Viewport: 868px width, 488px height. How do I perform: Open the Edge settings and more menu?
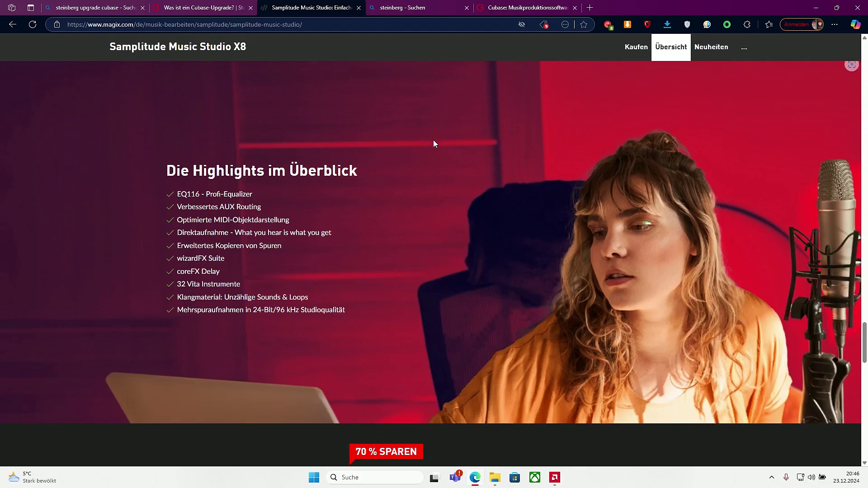click(835, 24)
